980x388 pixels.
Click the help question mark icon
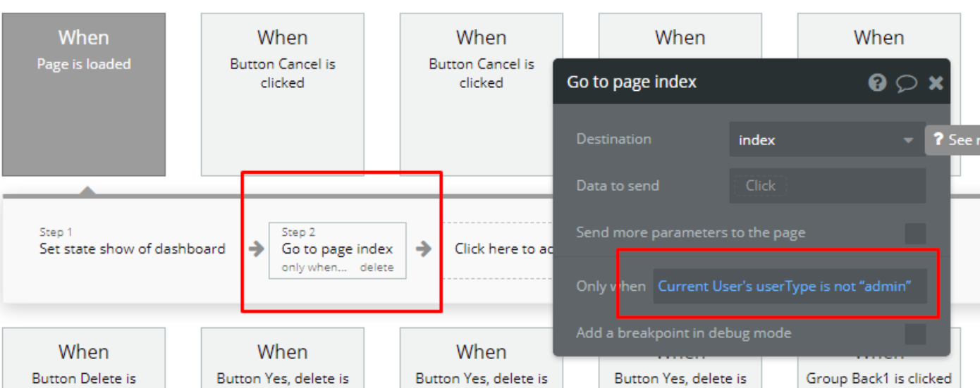pos(877,83)
